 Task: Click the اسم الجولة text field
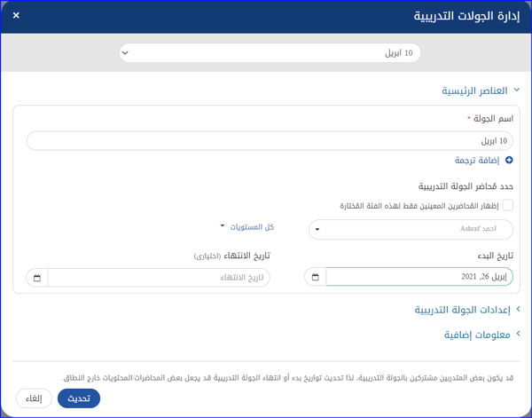pyautogui.click(x=270, y=141)
